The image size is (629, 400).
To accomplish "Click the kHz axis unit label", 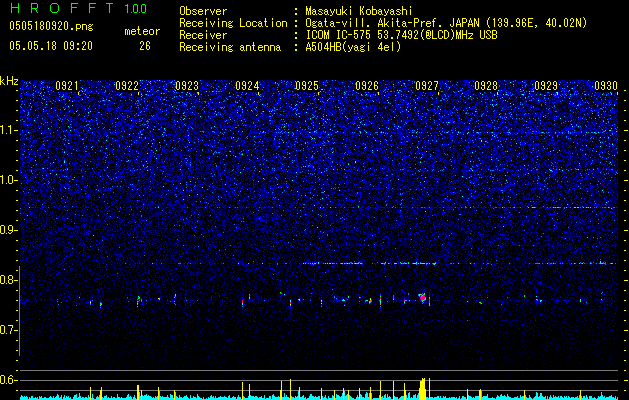I will click(9, 81).
